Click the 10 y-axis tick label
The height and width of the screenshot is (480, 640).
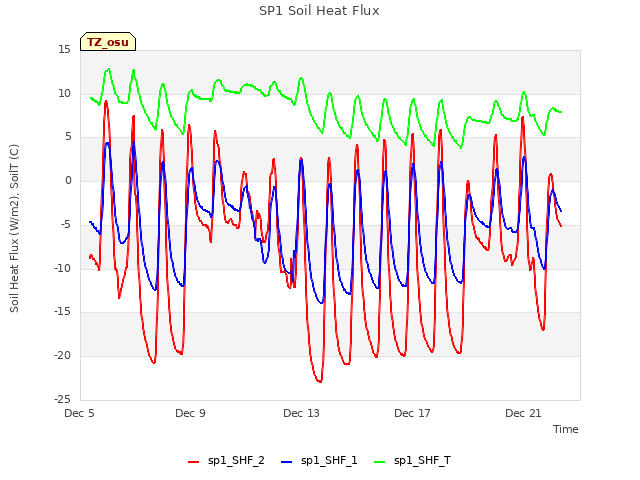[x=64, y=93]
